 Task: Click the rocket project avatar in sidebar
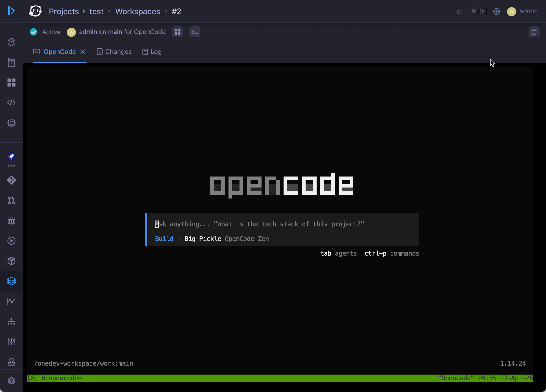click(x=11, y=156)
